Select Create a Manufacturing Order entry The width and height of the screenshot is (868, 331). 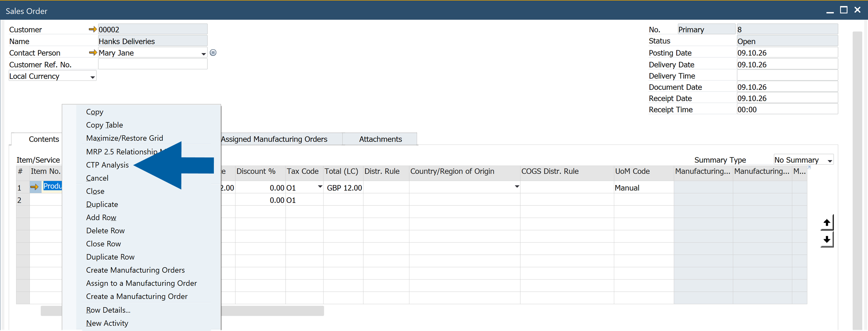click(137, 297)
